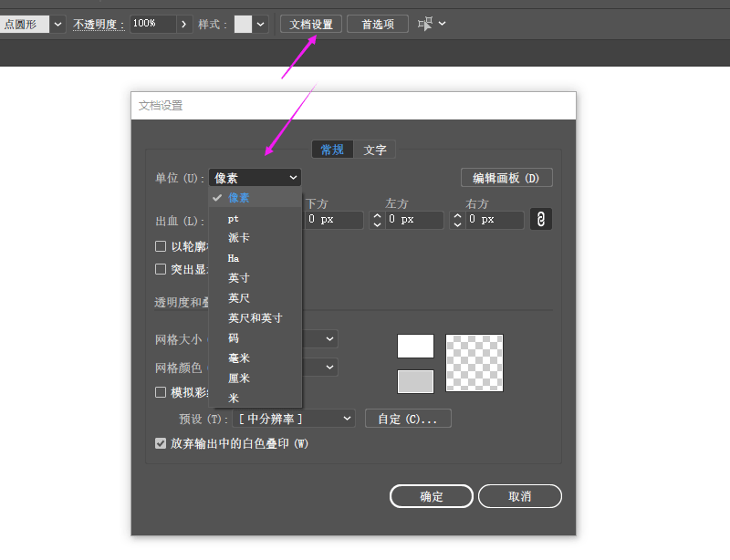Image resolution: width=730 pixels, height=560 pixels.
Task: Switch to the 文字 tab
Action: tap(375, 150)
